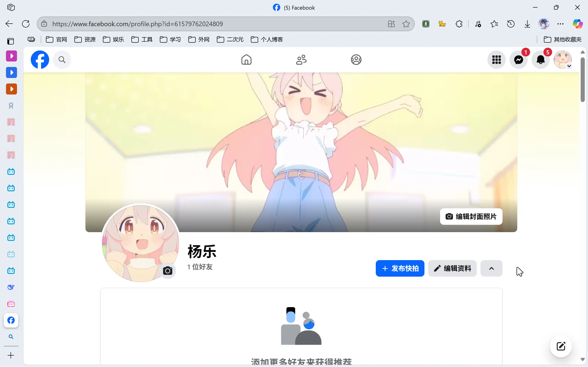Open the Facebook apps grid menu

tap(496, 60)
